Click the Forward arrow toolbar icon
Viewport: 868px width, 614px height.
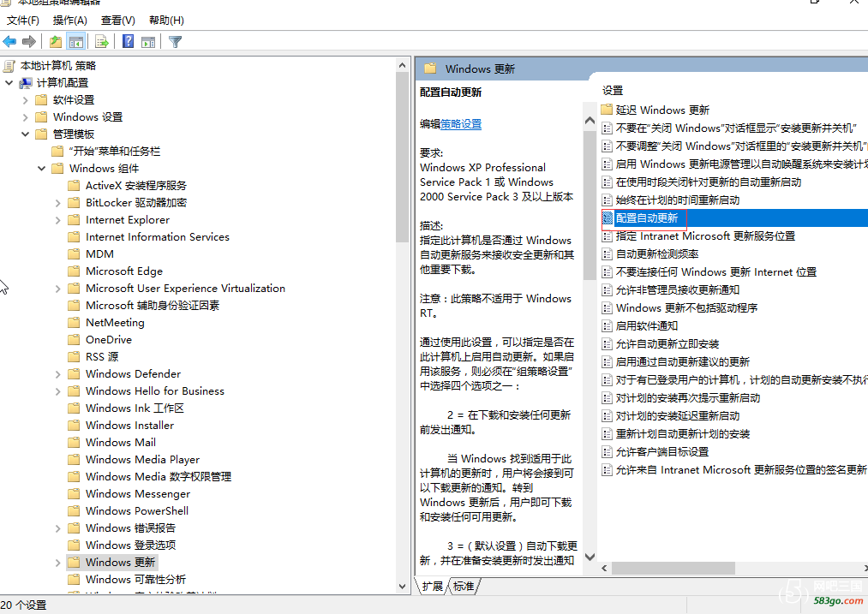pos(29,41)
